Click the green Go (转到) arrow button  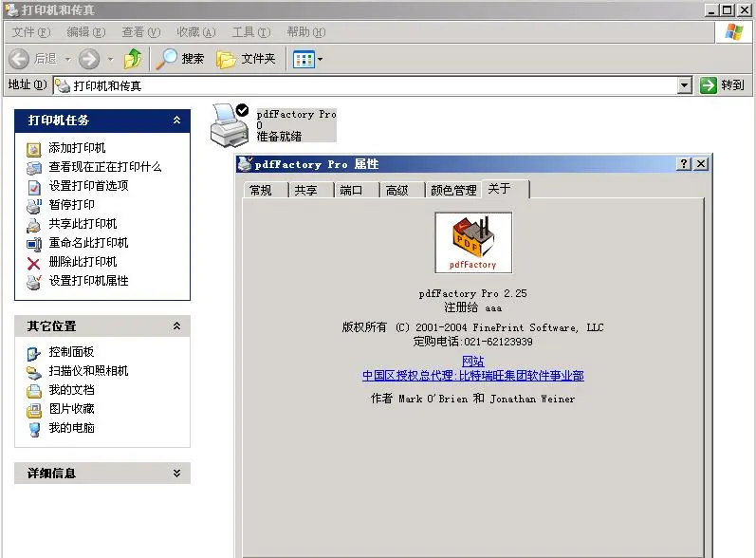(x=709, y=85)
